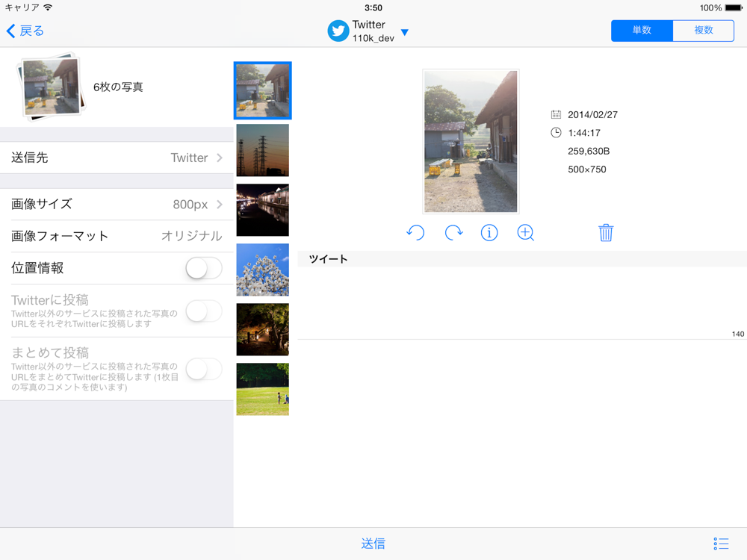Open 画像フォーマット オリジナル row
This screenshot has height=560, width=747.
[x=117, y=236]
